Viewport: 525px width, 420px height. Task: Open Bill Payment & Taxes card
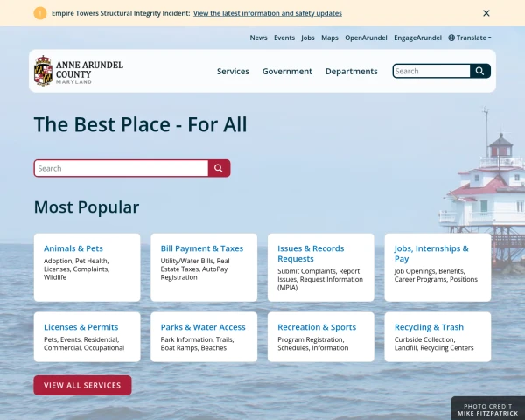(x=204, y=267)
